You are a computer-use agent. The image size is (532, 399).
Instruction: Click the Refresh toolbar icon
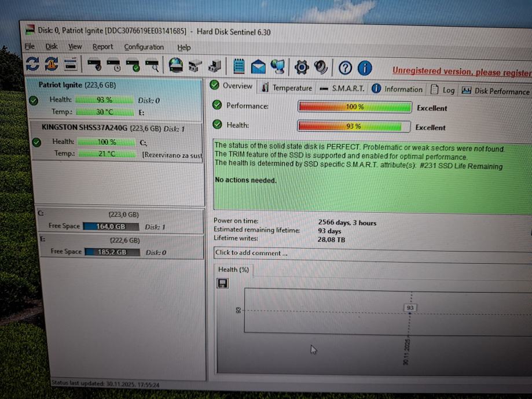point(32,64)
